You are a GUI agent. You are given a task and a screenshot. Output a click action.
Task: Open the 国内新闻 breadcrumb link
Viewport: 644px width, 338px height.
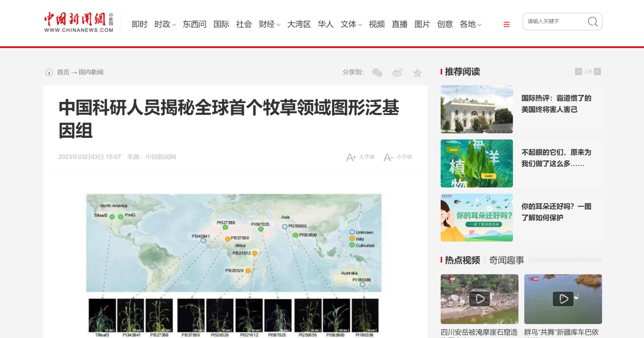(x=91, y=72)
